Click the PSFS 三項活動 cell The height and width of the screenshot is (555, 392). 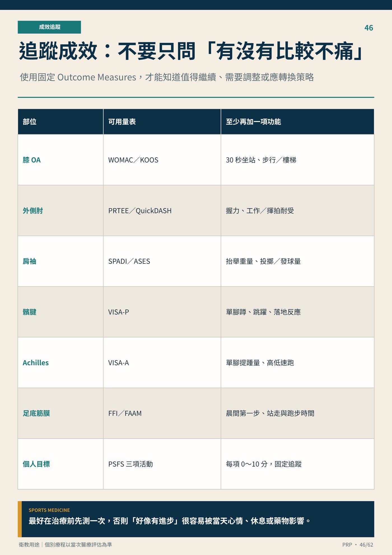[162, 464]
